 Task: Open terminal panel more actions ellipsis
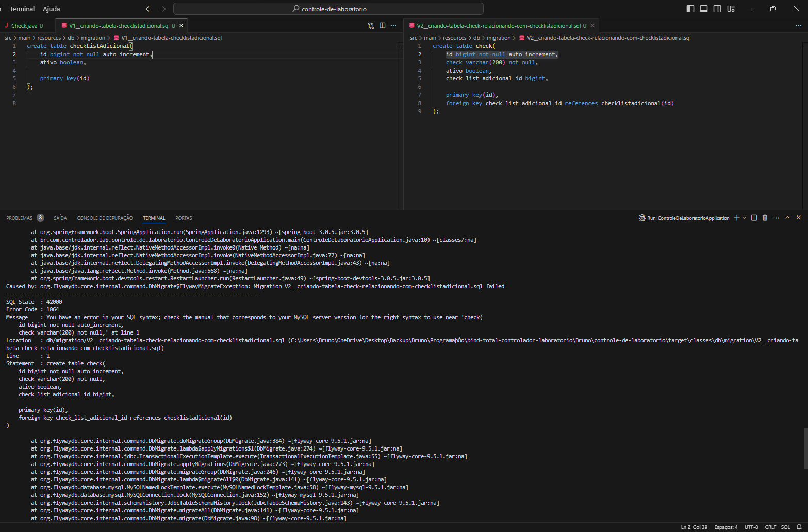[x=776, y=218]
